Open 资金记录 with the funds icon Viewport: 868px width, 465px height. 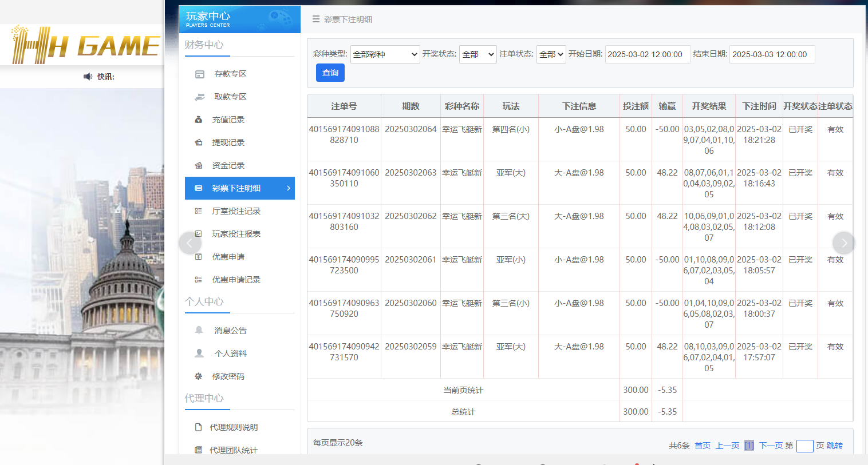pos(199,165)
